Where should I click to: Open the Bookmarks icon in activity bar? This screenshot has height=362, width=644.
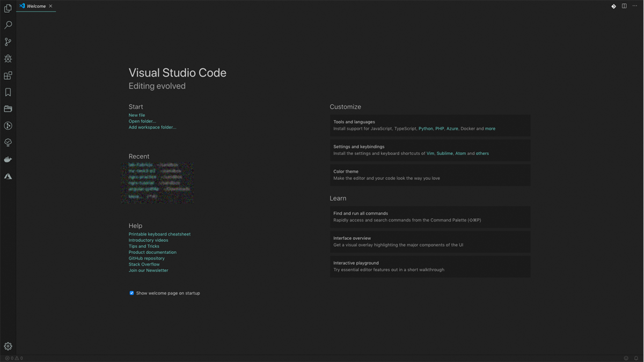click(x=8, y=92)
